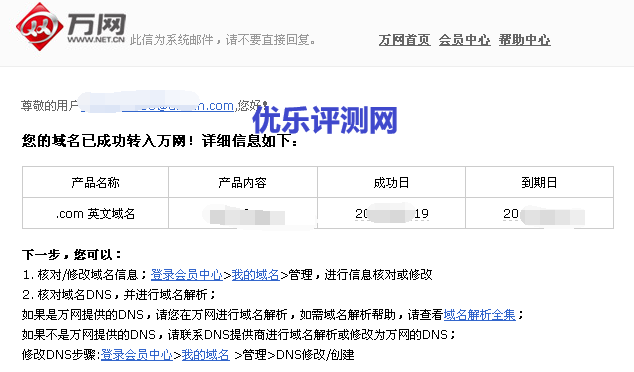Open 登录会员中心 link in step 1
634x372 pixels.
187,275
